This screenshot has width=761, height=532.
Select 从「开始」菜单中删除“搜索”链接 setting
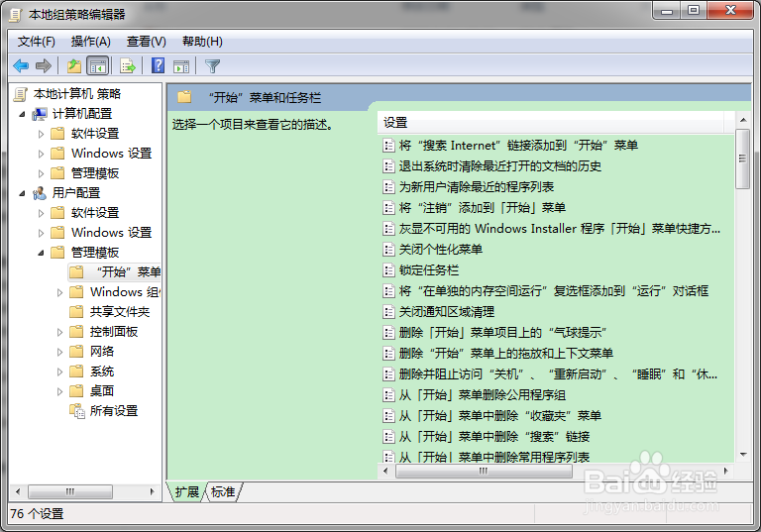point(494,437)
